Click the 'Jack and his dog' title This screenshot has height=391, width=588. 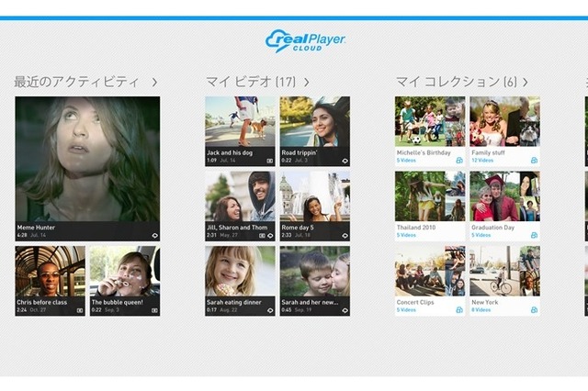230,152
